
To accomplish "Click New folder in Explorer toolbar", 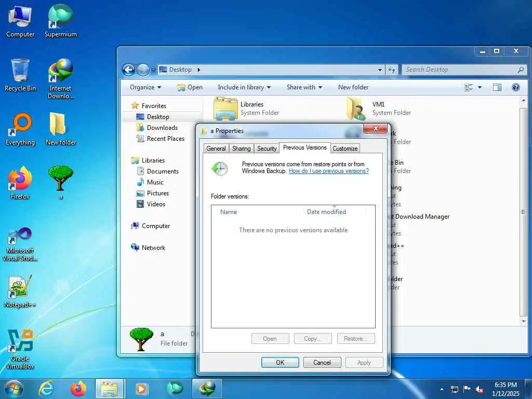I will 353,87.
